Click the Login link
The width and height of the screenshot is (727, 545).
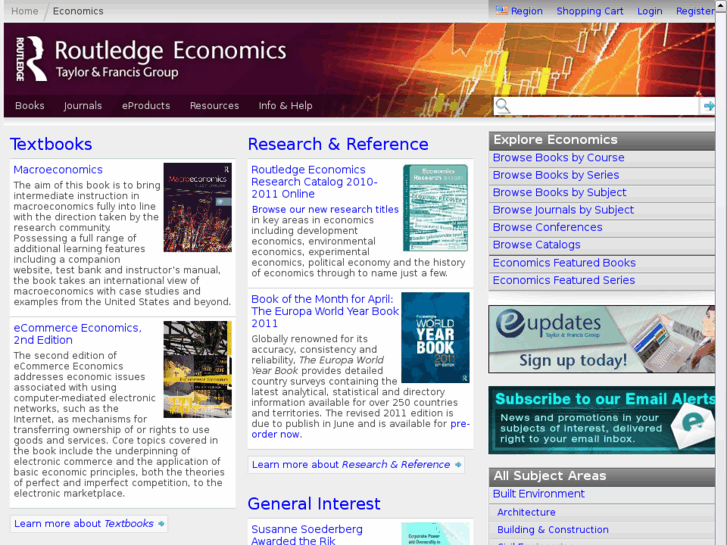[650, 11]
